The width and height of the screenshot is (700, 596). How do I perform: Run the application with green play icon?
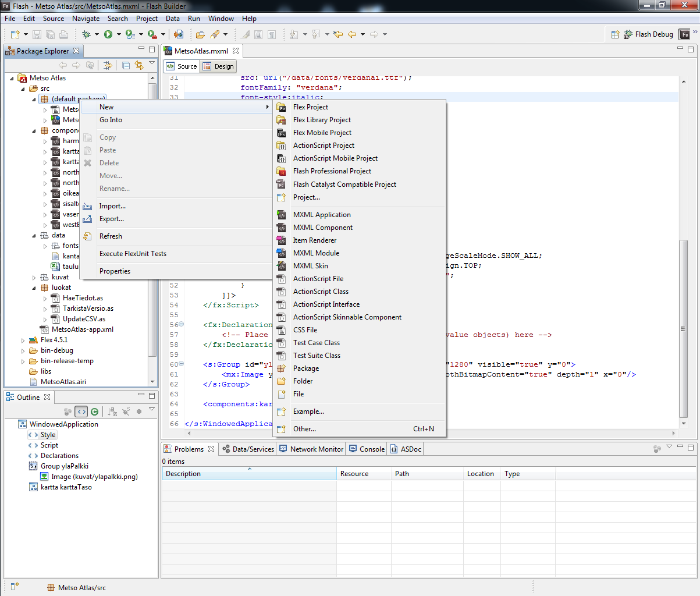(x=108, y=34)
